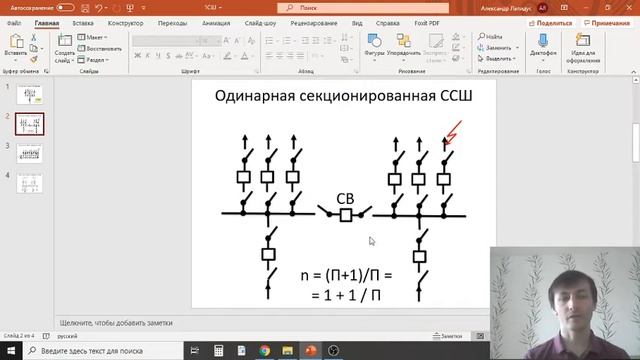
Task: Open ribbon display options icon
Action: (x=564, y=8)
